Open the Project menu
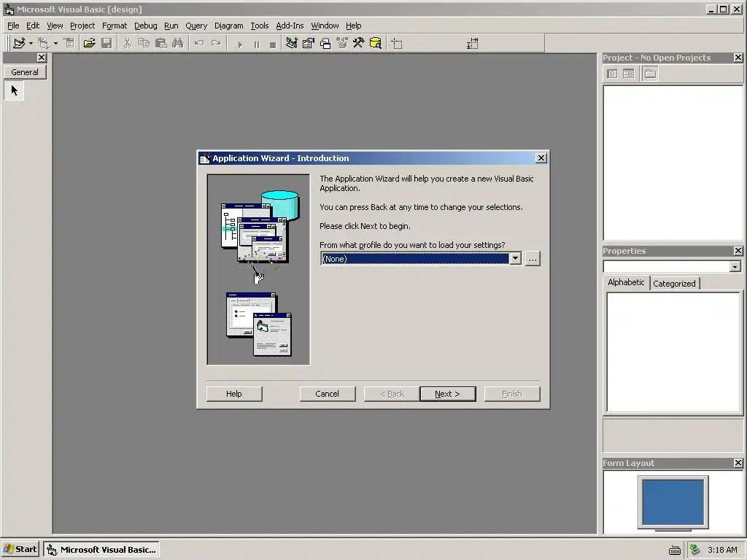Viewport: 747px width, 560px height. point(82,26)
